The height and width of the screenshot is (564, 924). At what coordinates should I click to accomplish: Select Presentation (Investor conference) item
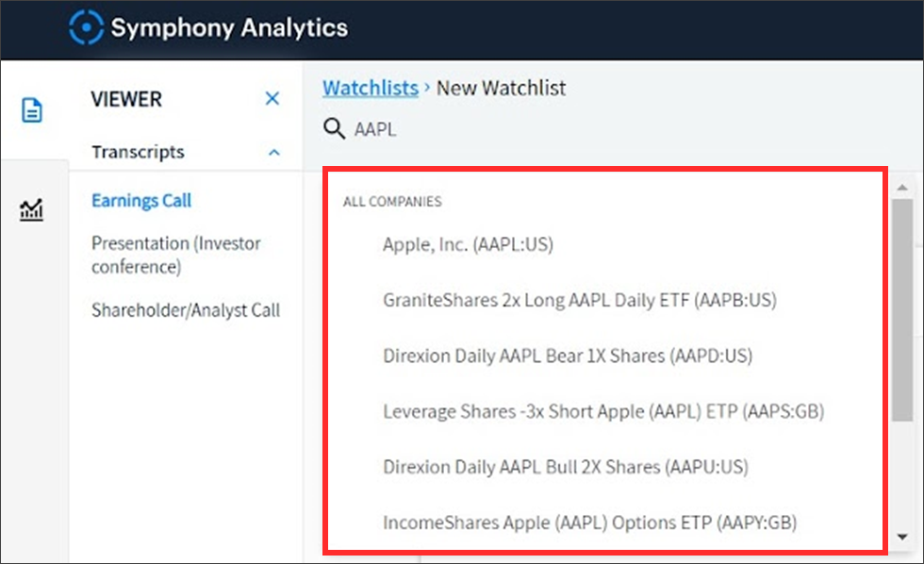[x=176, y=255]
